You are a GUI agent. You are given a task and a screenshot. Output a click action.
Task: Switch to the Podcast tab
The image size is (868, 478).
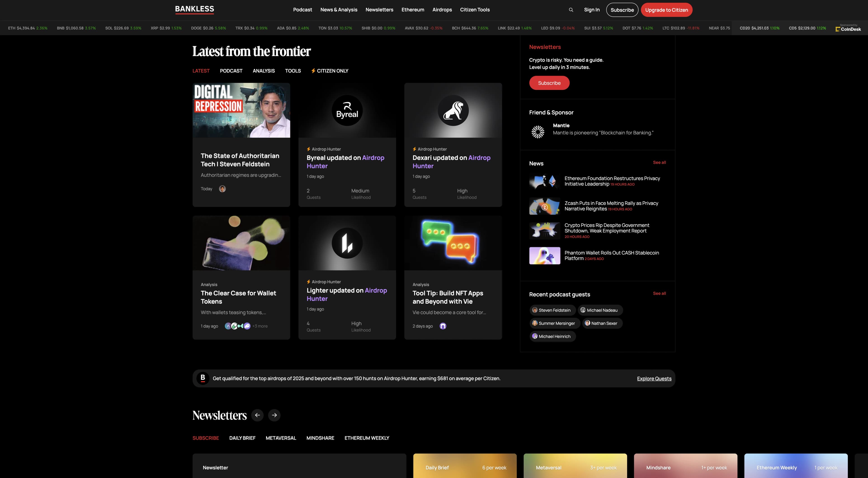231,71
